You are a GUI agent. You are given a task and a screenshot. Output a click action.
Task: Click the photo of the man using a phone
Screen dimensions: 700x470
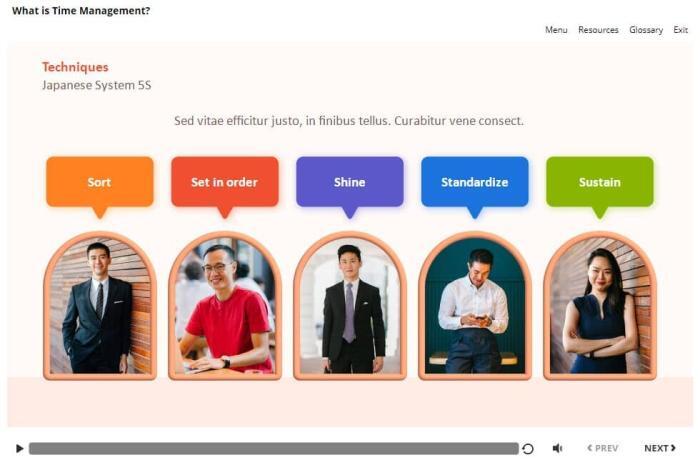(x=475, y=306)
